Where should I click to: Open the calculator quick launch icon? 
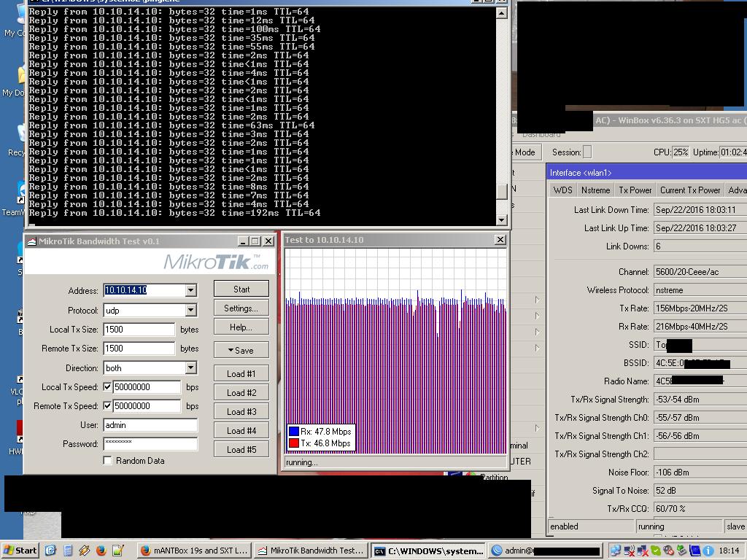pos(67,551)
